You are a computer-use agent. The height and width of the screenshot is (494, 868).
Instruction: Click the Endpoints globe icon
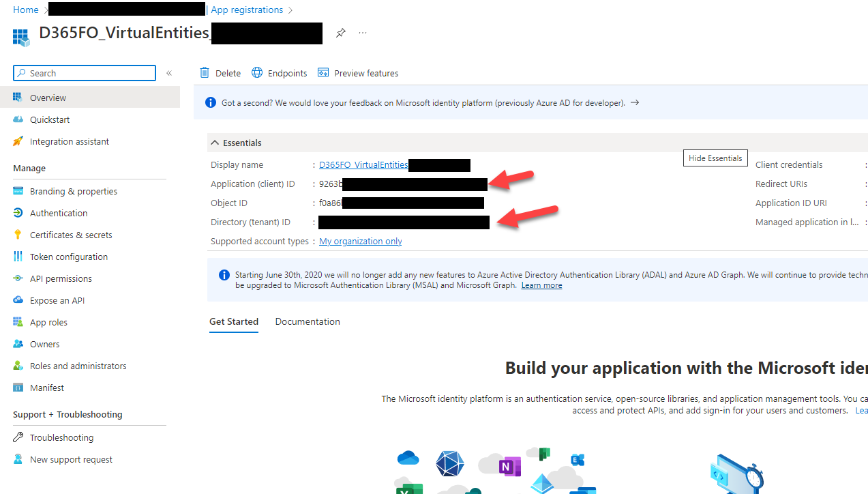[x=257, y=72]
